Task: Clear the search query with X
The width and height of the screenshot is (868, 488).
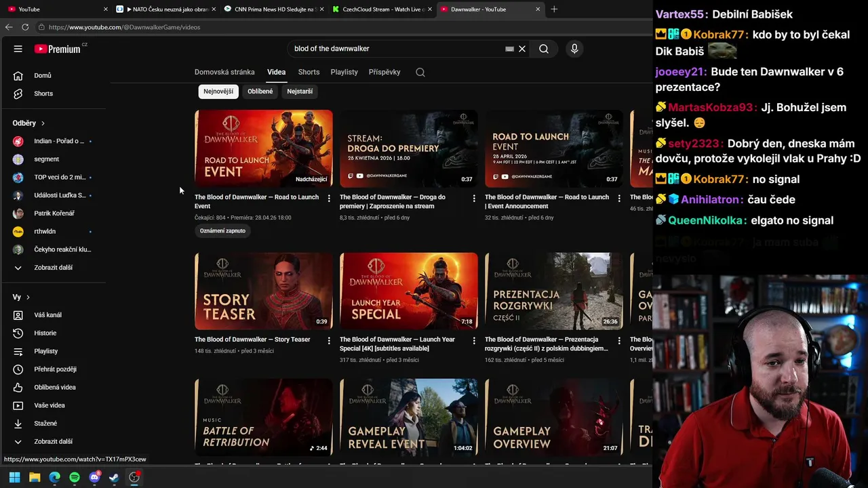Action: (522, 49)
